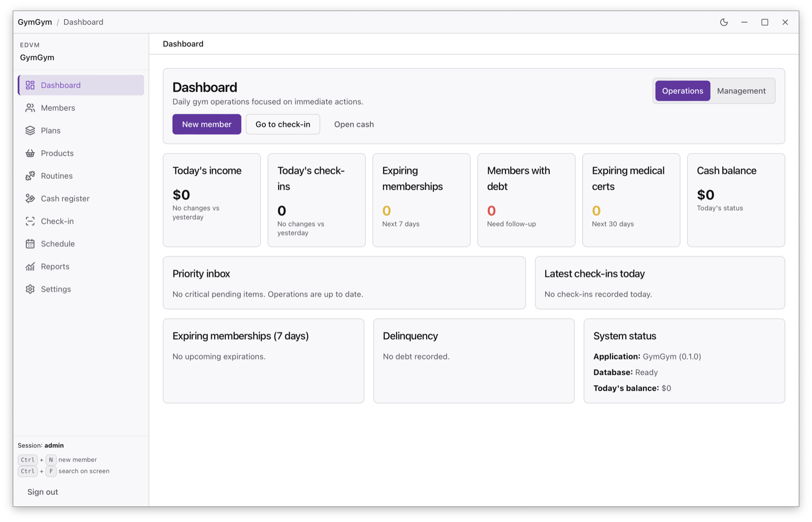Viewport: 812px width, 522px height.
Task: Click the Today's income summary card
Action: pyautogui.click(x=212, y=200)
